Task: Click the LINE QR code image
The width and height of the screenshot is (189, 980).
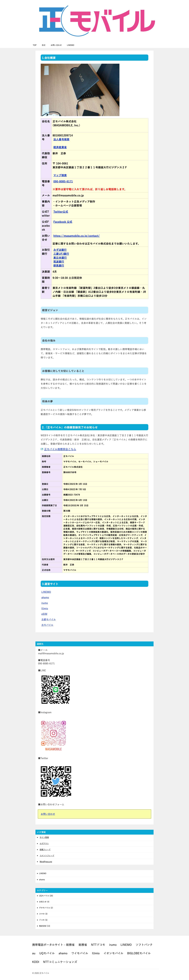Action: (56, 690)
